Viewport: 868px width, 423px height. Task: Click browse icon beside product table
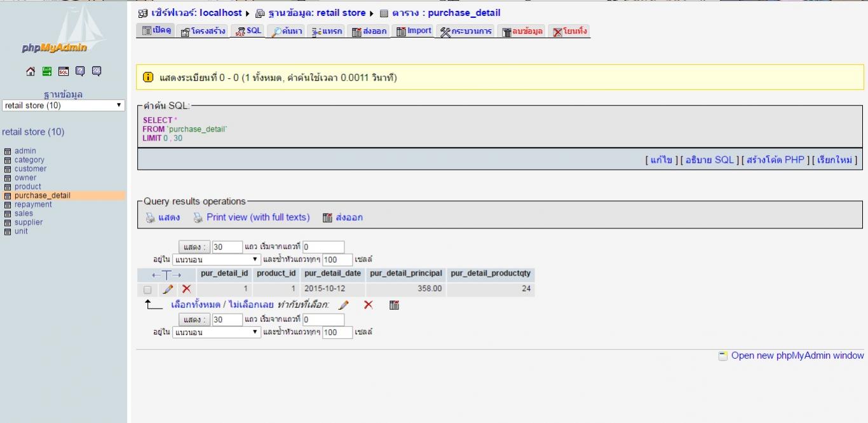point(8,187)
